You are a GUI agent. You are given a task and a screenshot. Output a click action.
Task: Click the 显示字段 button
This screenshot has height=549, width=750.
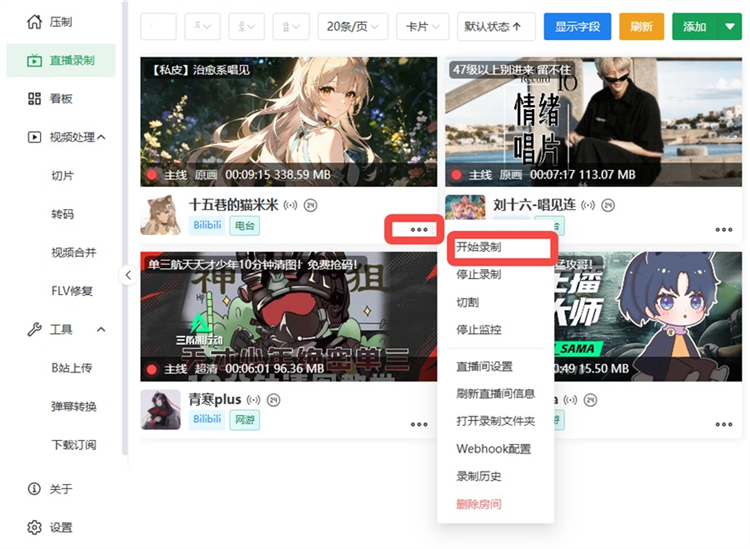pos(577,26)
